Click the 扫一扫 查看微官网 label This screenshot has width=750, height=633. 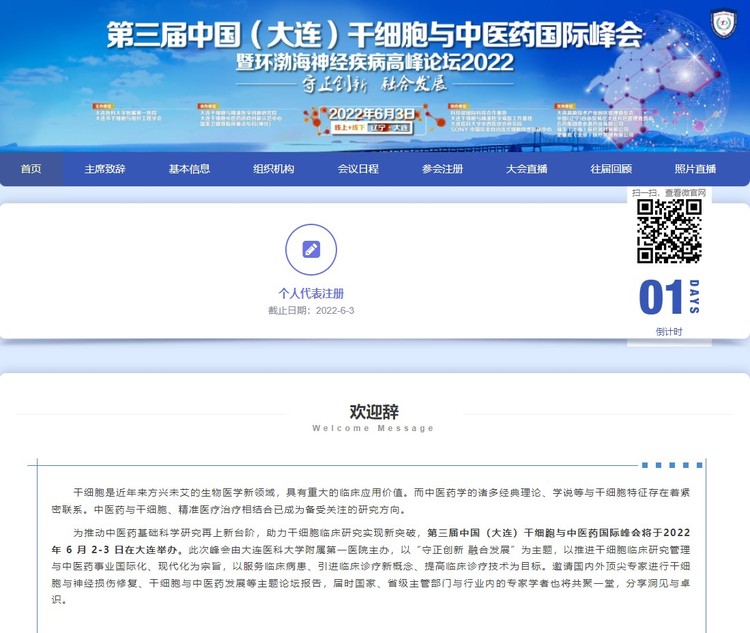[669, 193]
